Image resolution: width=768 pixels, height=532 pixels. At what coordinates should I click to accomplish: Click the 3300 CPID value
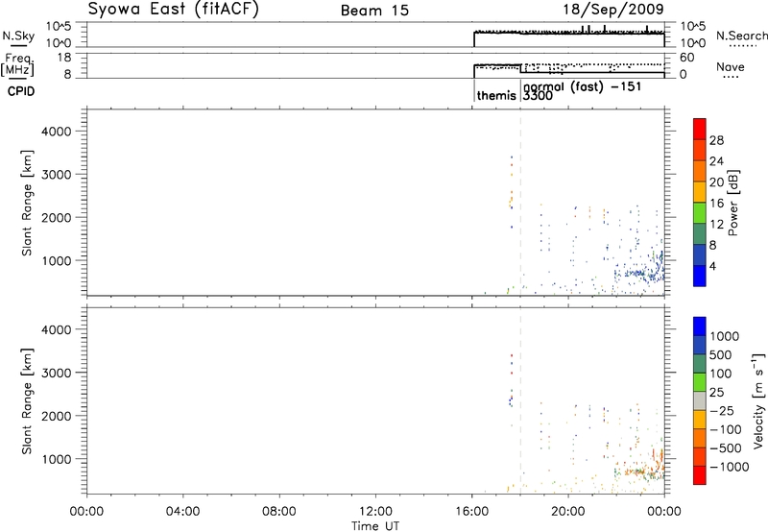click(538, 96)
